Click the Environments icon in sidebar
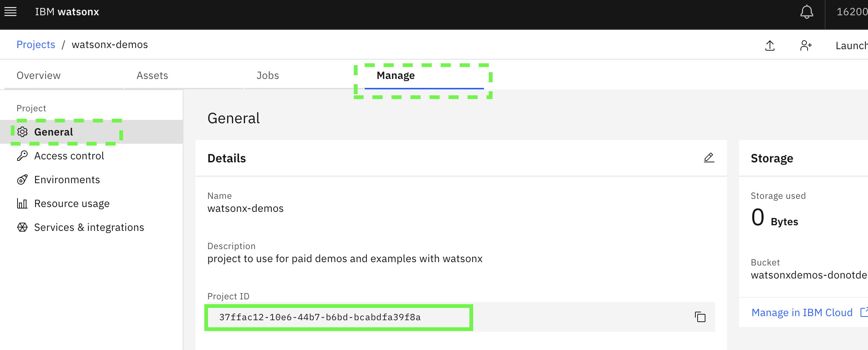Screen dimensions: 868x350 [22, 179]
